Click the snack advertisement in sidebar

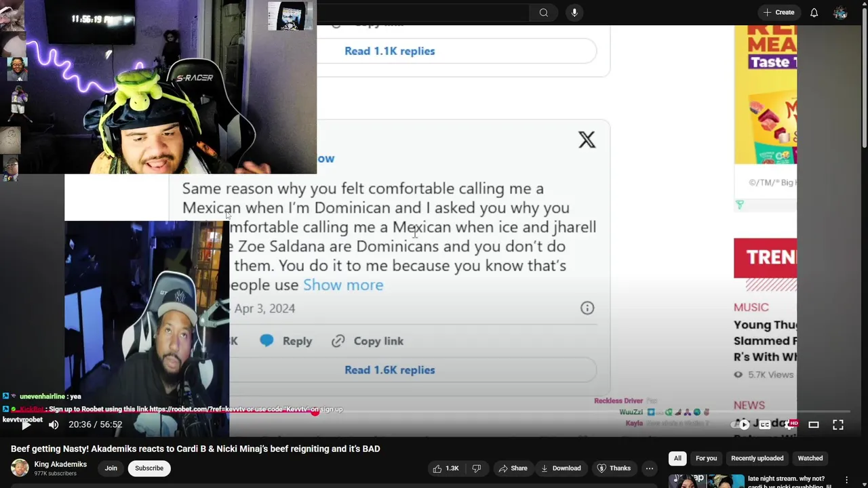(x=765, y=95)
